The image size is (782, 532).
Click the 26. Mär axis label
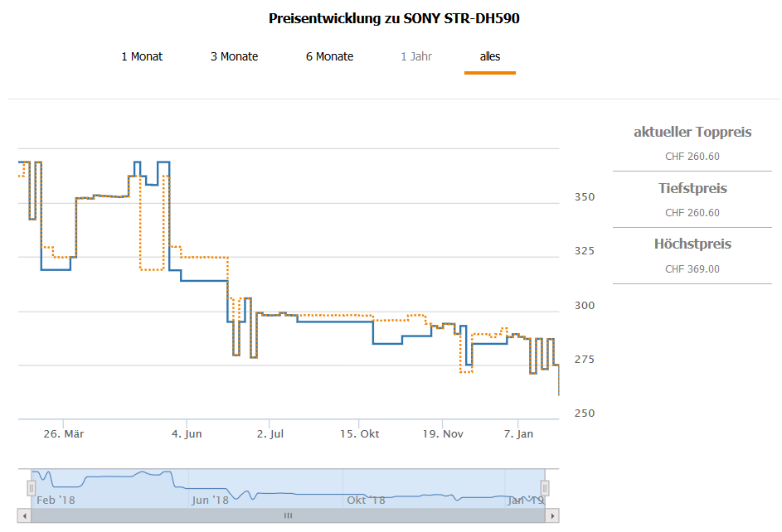pos(63,433)
